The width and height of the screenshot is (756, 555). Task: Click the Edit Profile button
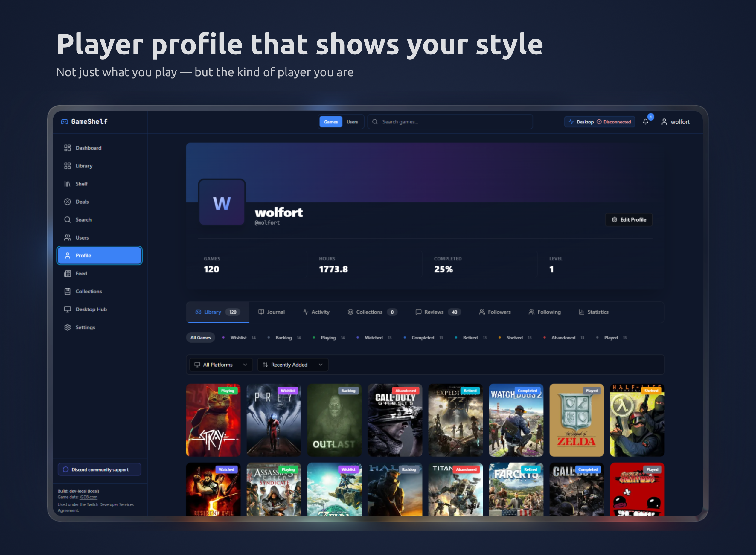coord(629,220)
